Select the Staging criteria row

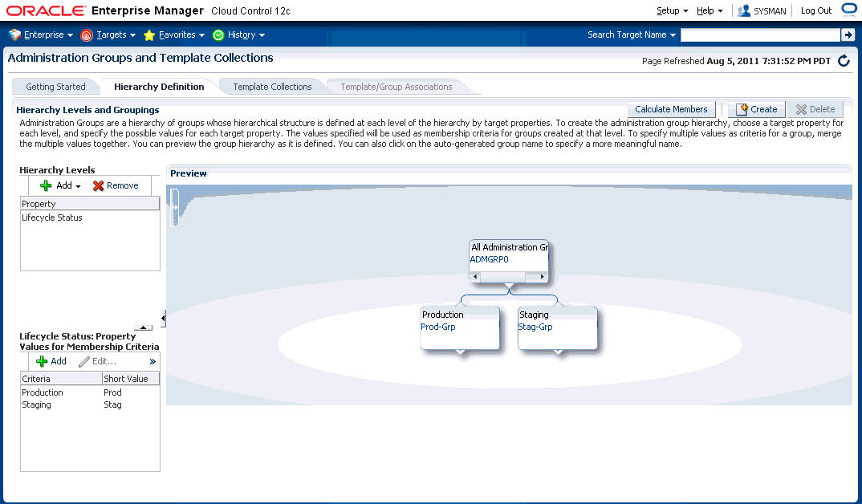coord(90,404)
